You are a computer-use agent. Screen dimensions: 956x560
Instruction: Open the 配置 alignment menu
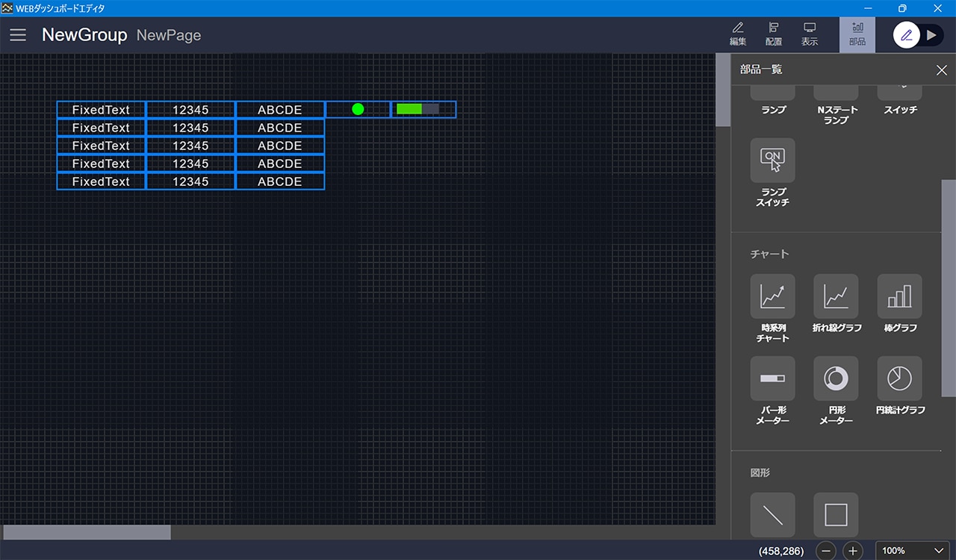774,34
